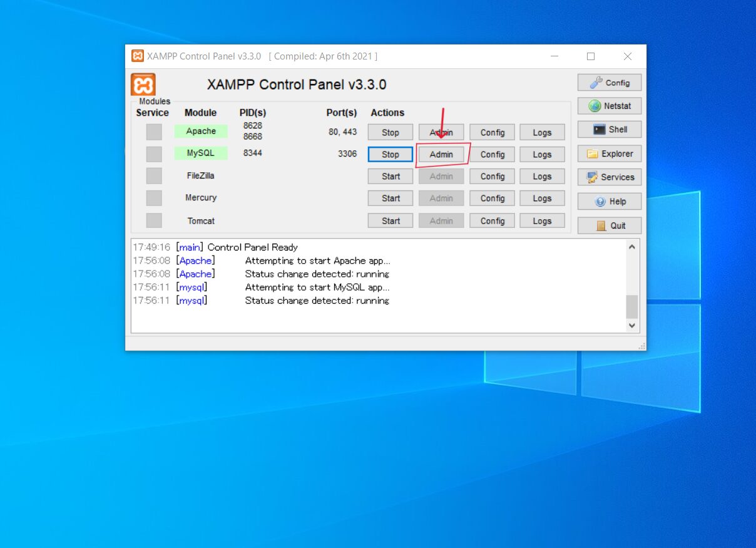Toggle the Apache service checkbox

pyautogui.click(x=154, y=132)
